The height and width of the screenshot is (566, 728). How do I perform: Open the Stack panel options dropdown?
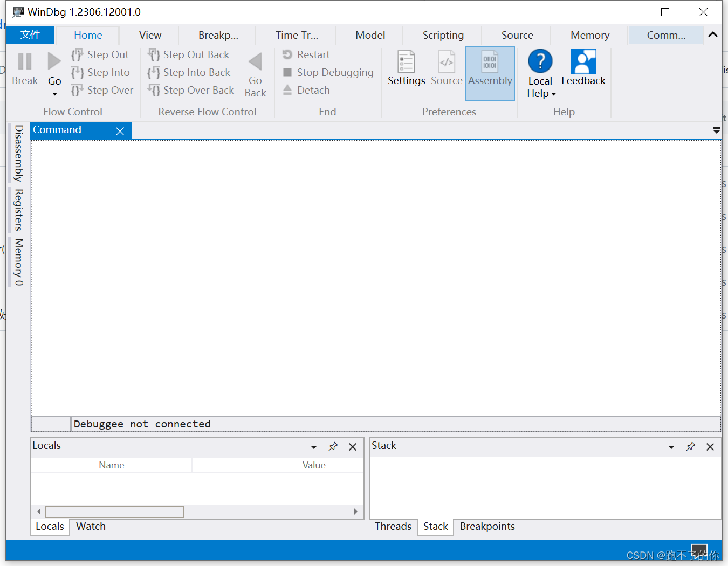(671, 447)
